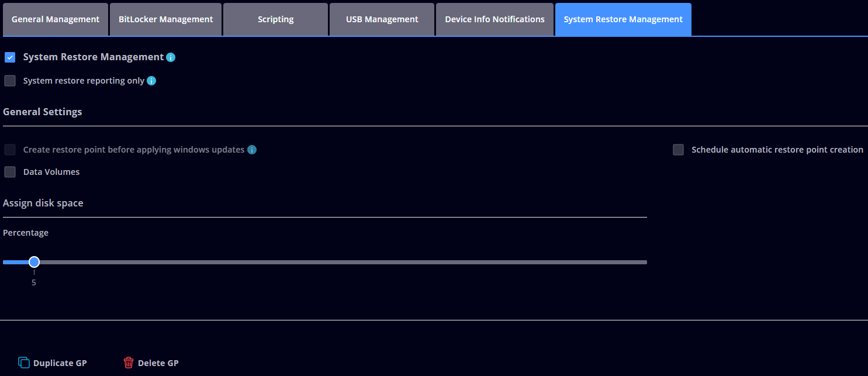Switch to BitLocker Management tab
This screenshot has height=376, width=868.
click(x=165, y=19)
